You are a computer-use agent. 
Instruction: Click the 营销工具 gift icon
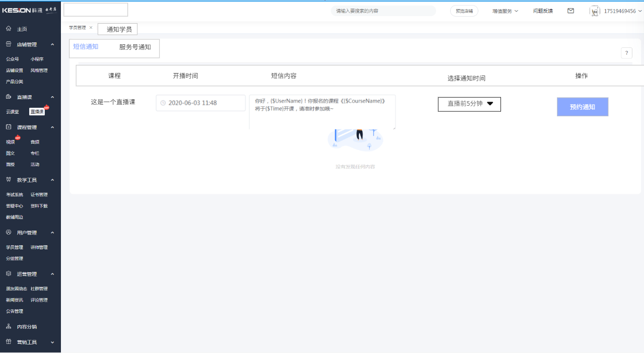coord(9,342)
